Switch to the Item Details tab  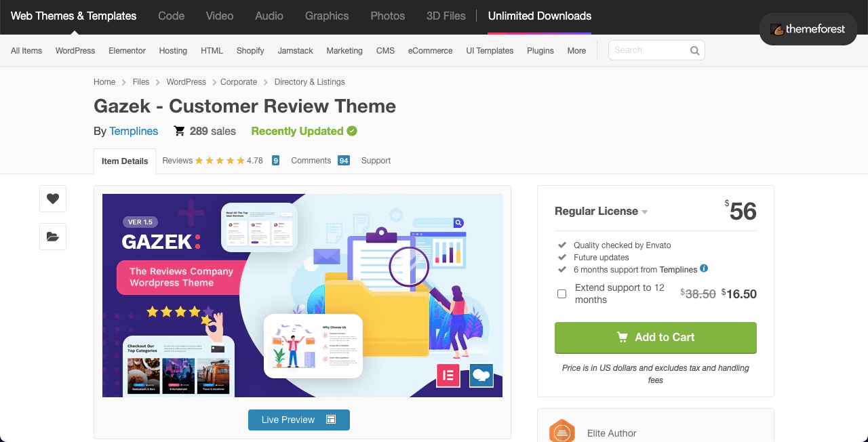click(x=125, y=161)
